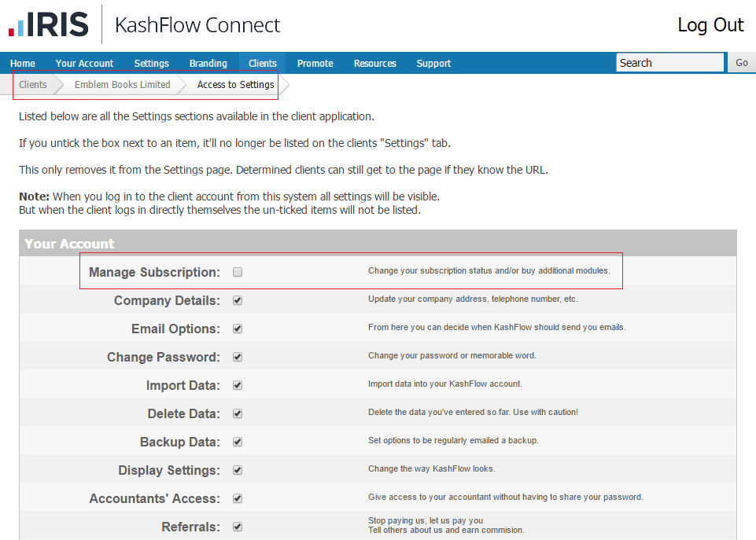The image size is (756, 540).
Task: Open the Home menu item
Action: coord(23,64)
